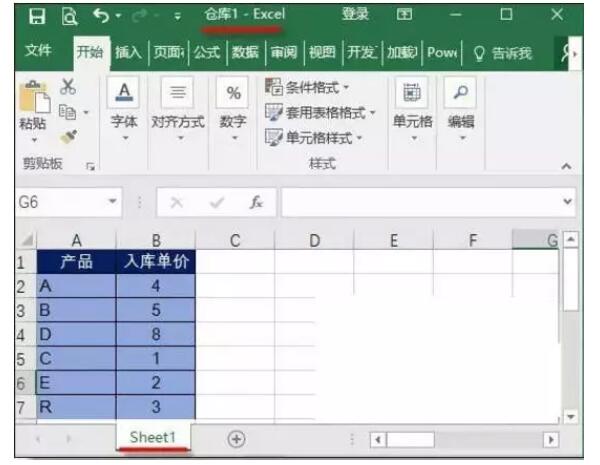Open 单元格样式 cell styles
This screenshot has width=600, height=465.
click(314, 137)
